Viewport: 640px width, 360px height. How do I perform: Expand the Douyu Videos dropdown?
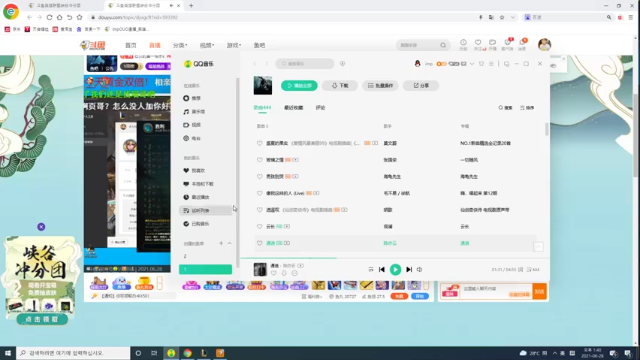pyautogui.click(x=207, y=45)
